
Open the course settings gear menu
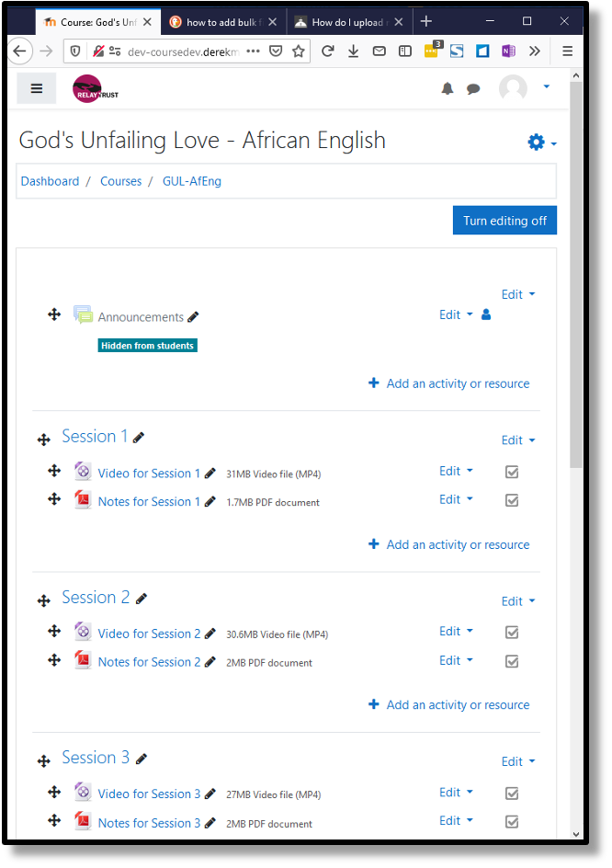pos(542,143)
